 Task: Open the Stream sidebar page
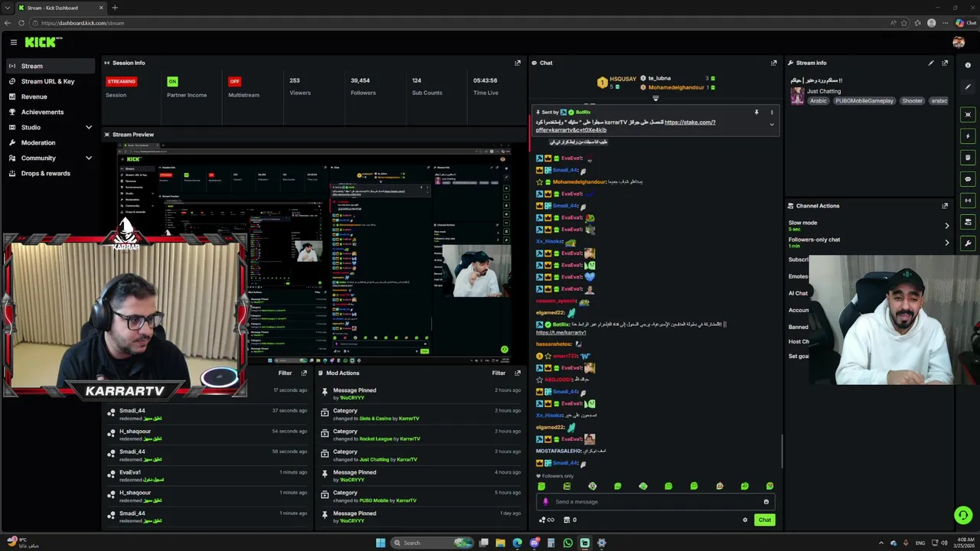click(51, 66)
